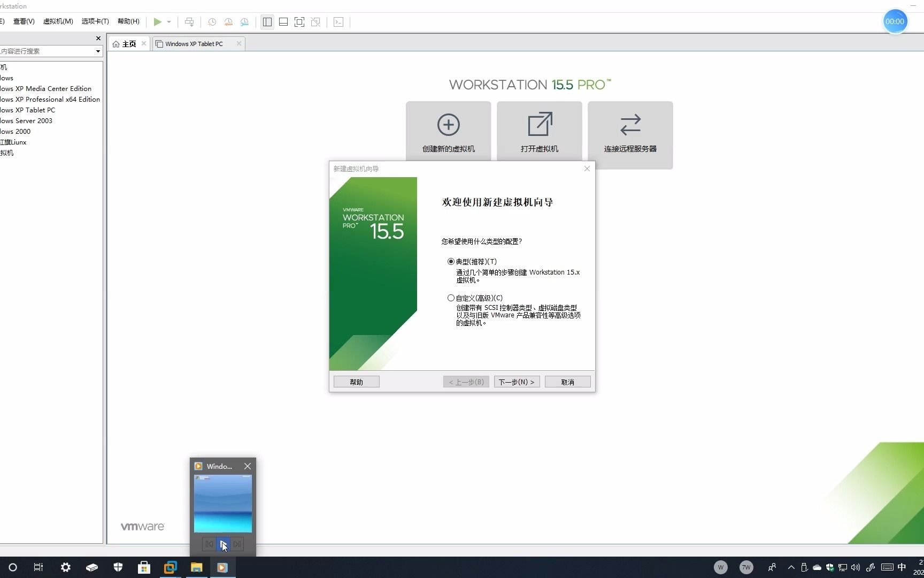Viewport: 924px width, 578px height.
Task: Click the library search input field
Action: point(47,51)
